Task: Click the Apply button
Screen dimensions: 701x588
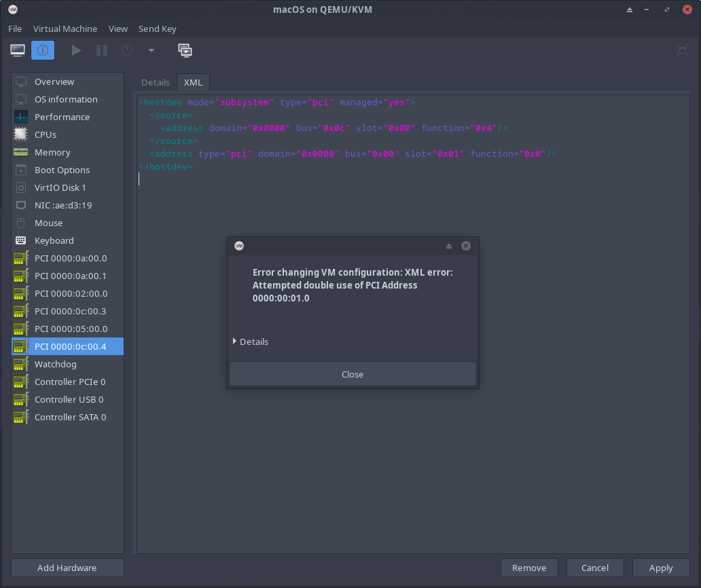Action: pos(660,568)
